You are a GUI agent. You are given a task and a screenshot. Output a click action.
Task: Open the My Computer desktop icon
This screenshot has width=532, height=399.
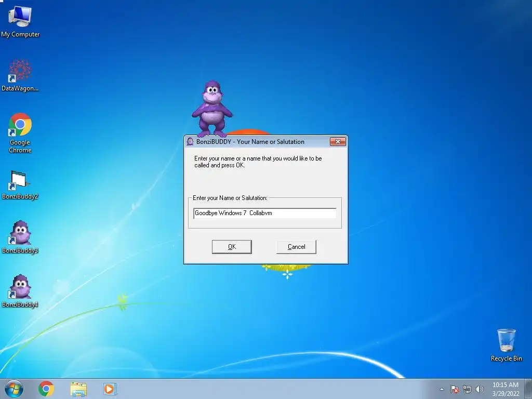point(20,21)
